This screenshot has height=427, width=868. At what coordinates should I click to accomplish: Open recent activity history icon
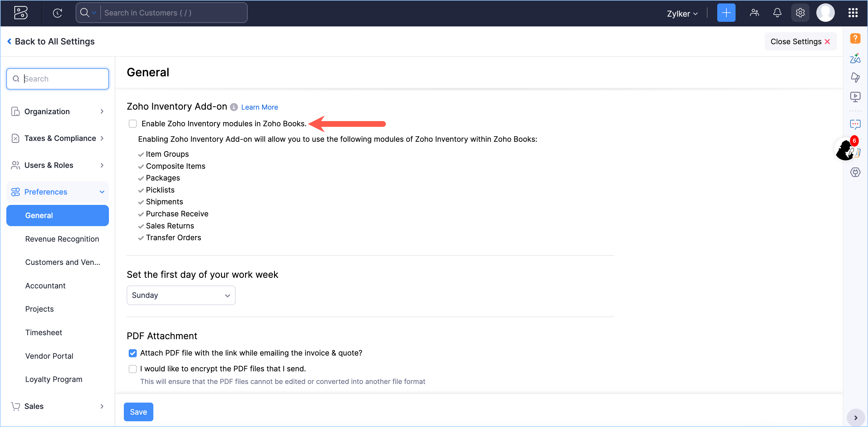tap(58, 13)
